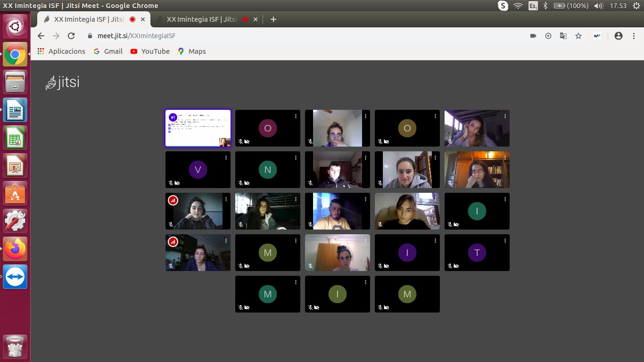Image resolution: width=644 pixels, height=362 pixels.
Task: Open the three-dot menu on the N tile
Action: pyautogui.click(x=296, y=157)
